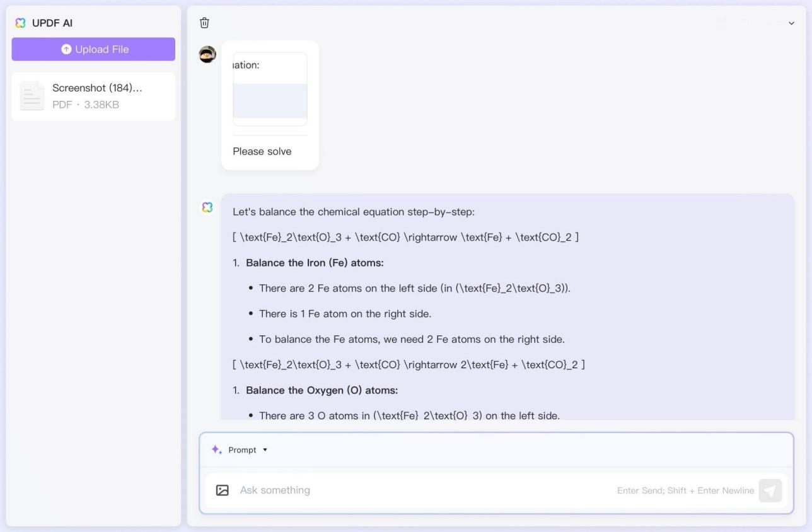
Task: Click the sparkle icon beside Prompt
Action: [x=216, y=450]
